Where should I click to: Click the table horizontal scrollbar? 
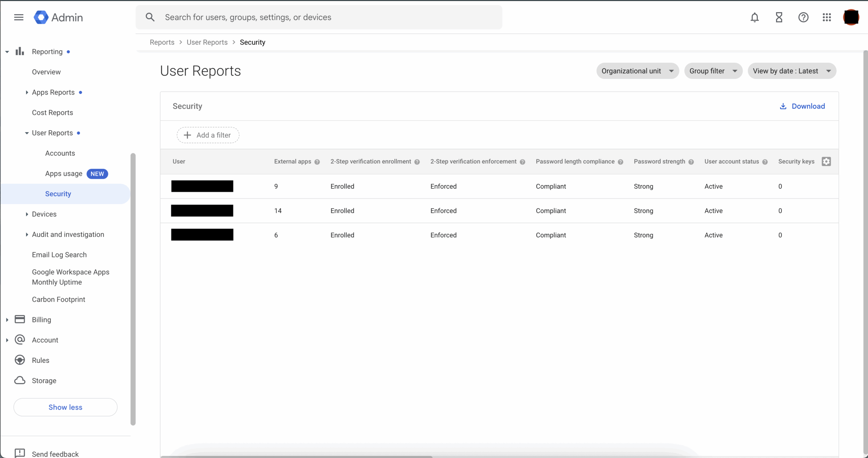[x=296, y=457]
